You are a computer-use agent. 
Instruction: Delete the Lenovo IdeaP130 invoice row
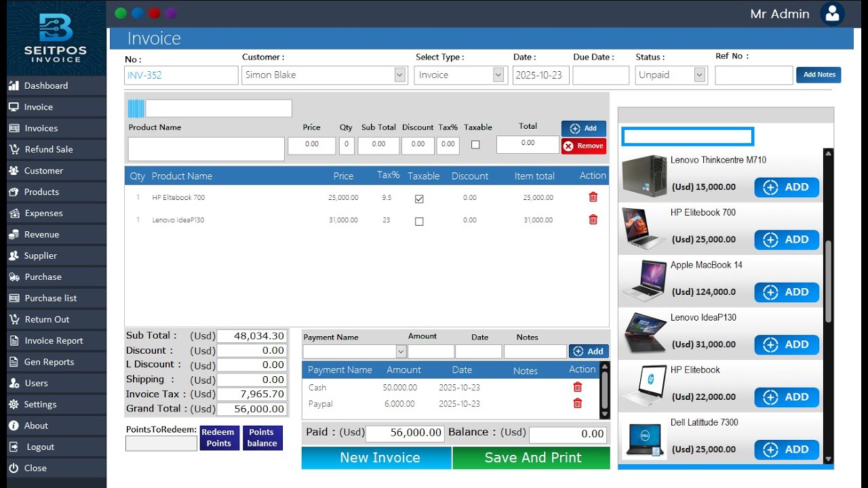pos(593,220)
